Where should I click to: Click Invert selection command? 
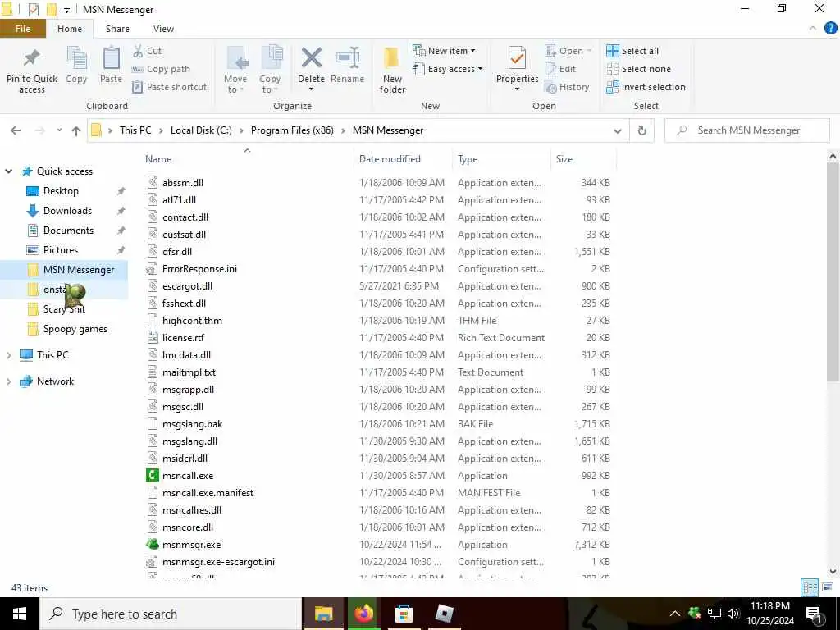[x=646, y=87]
